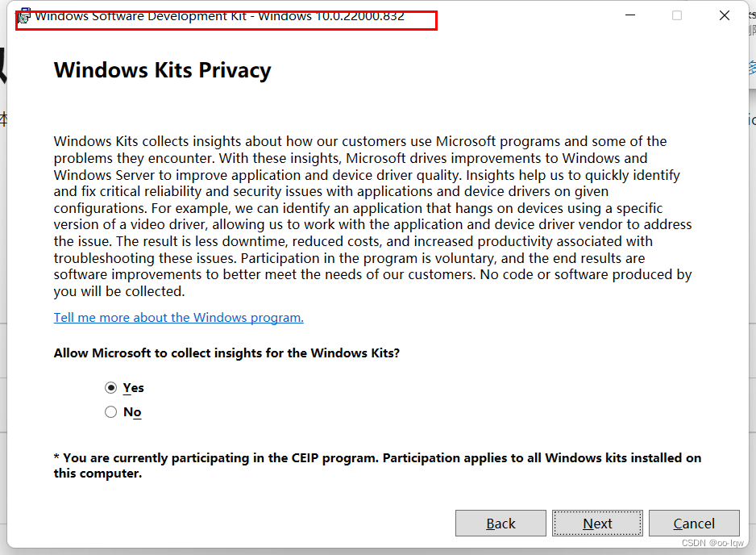756x555 pixels.
Task: Open the Tell me more about Windows link
Action: click(178, 317)
